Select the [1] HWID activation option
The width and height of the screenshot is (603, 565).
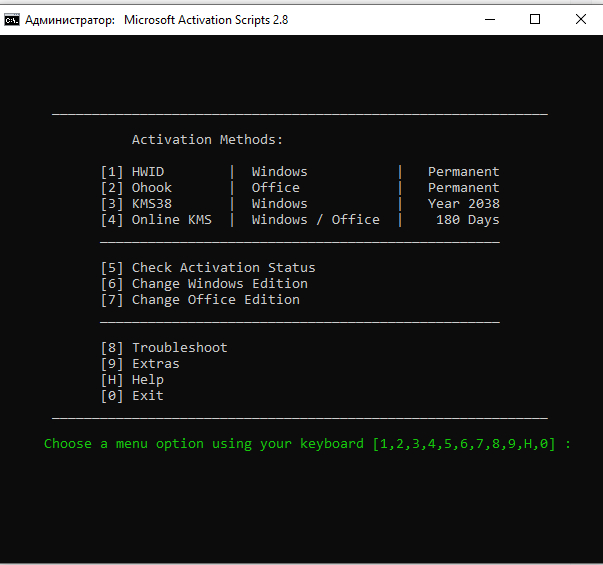pyautogui.click(x=133, y=172)
